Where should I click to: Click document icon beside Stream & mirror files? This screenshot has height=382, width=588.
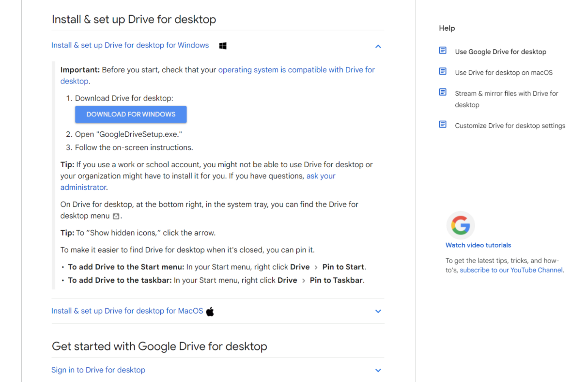tap(442, 92)
